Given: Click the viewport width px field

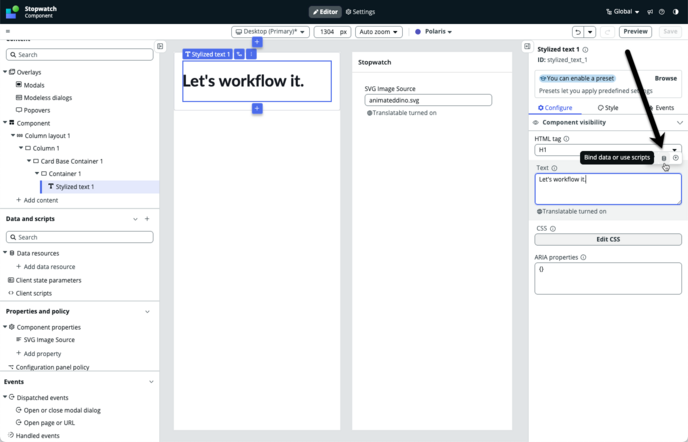Looking at the screenshot, I should click(332, 32).
